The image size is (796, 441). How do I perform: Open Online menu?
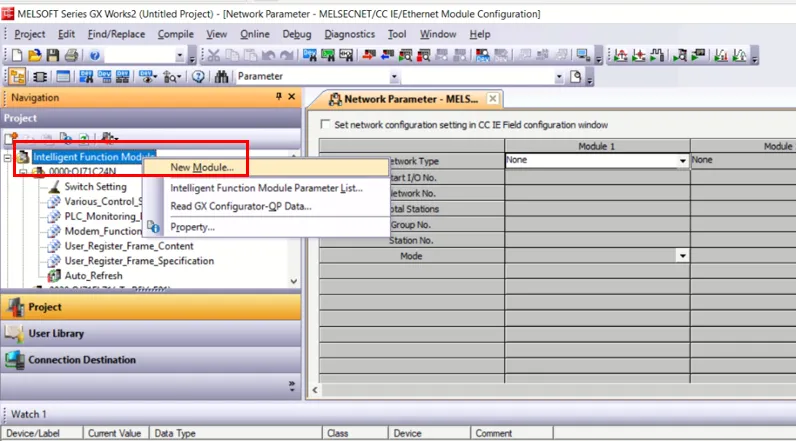point(254,34)
